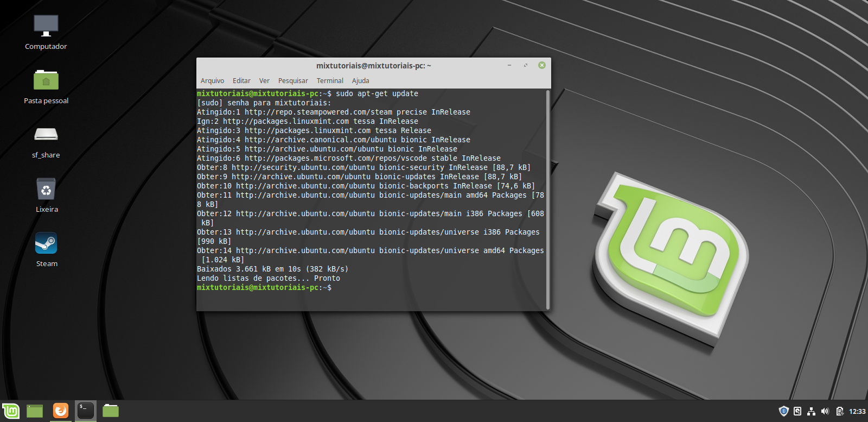Click the 'Baixados 3.661 kB em 10s' line
Viewport: 868px width, 422px height.
pyautogui.click(x=273, y=269)
